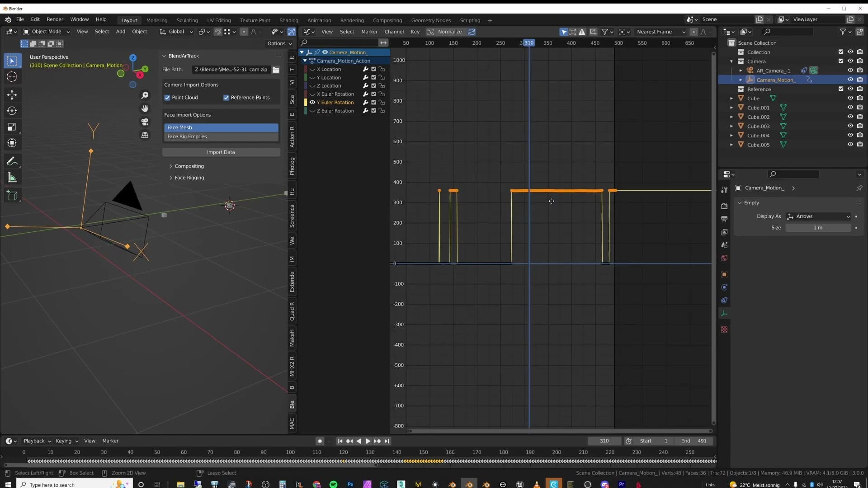Open the Render properties tab
The width and height of the screenshot is (868, 488).
[x=724, y=206]
